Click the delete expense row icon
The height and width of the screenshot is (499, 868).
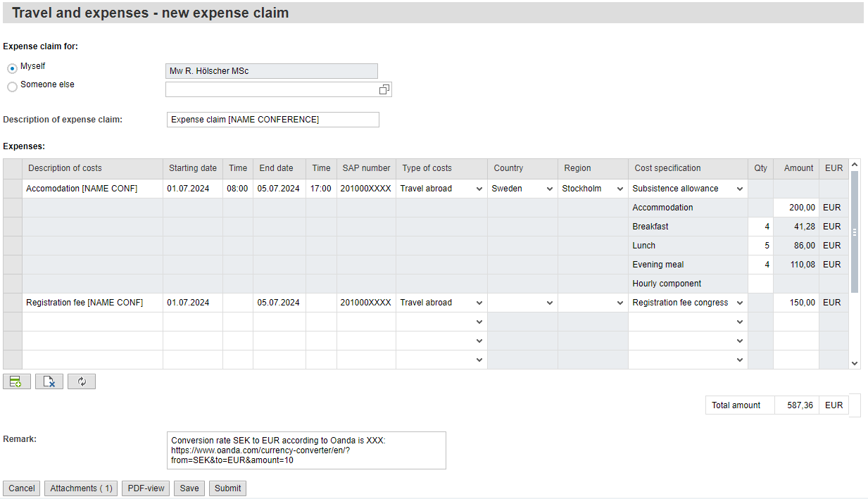pyautogui.click(x=49, y=381)
